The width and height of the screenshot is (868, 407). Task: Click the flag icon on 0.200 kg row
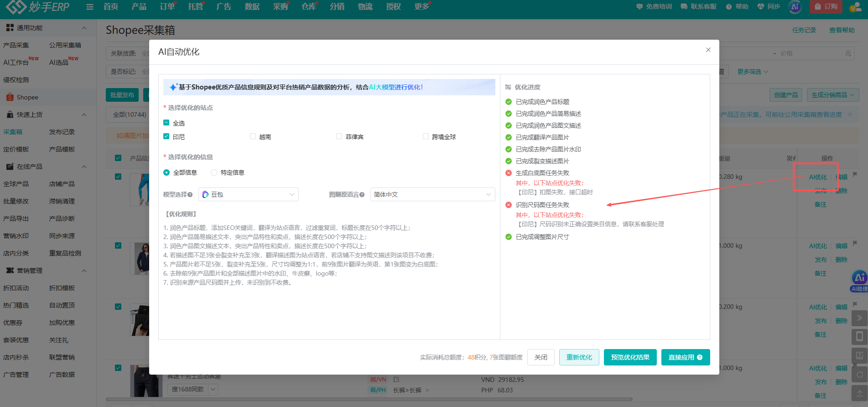point(855,304)
